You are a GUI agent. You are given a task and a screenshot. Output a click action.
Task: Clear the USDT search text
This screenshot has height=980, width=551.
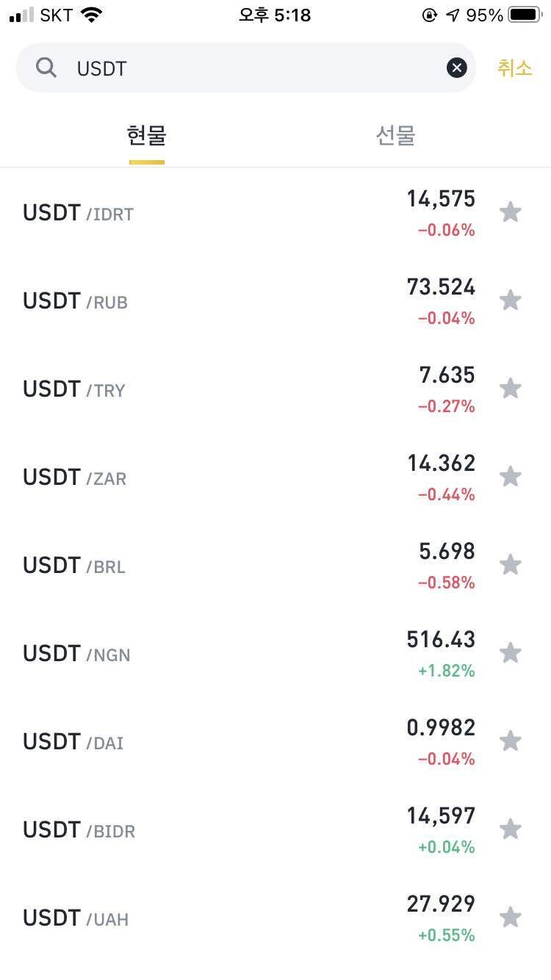[x=456, y=68]
